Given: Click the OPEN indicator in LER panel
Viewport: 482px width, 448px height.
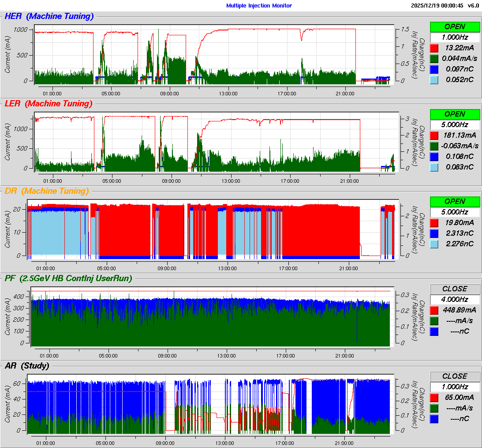Looking at the screenshot, I should 455,114.
